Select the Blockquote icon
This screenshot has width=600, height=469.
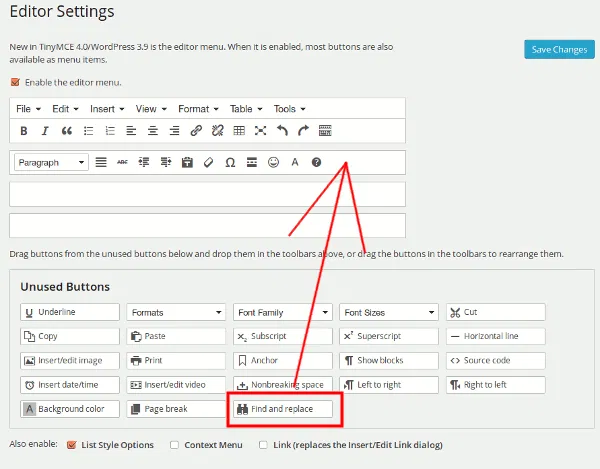(67, 131)
